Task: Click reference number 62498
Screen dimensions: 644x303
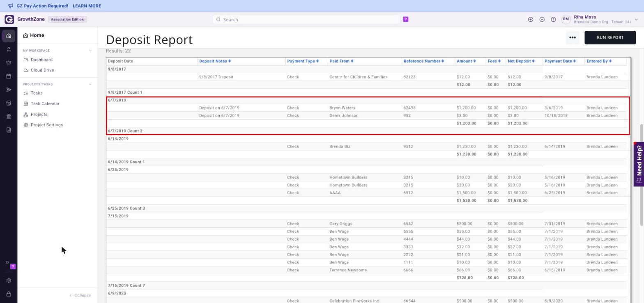Action: tap(409, 108)
